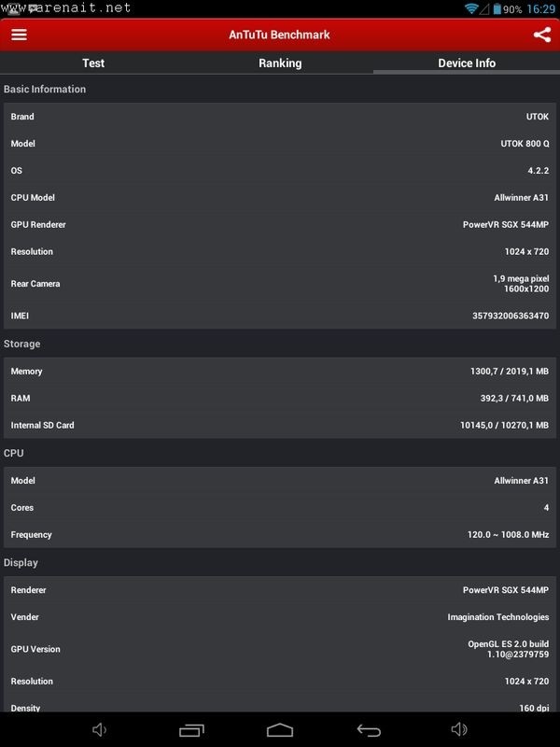This screenshot has height=747, width=560.
Task: Select the Brand UTOK row
Action: 280,117
